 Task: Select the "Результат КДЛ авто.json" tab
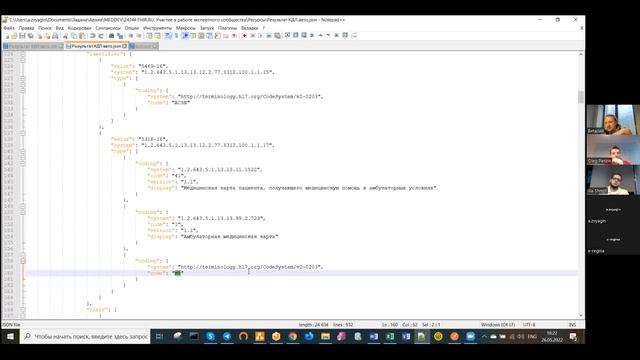[x=96, y=46]
